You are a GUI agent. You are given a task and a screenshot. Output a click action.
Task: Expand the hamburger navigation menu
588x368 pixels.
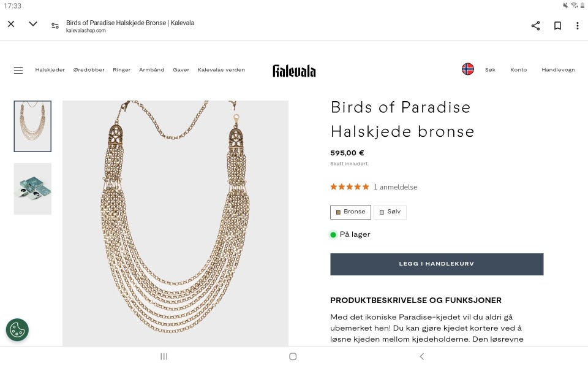[x=18, y=70]
